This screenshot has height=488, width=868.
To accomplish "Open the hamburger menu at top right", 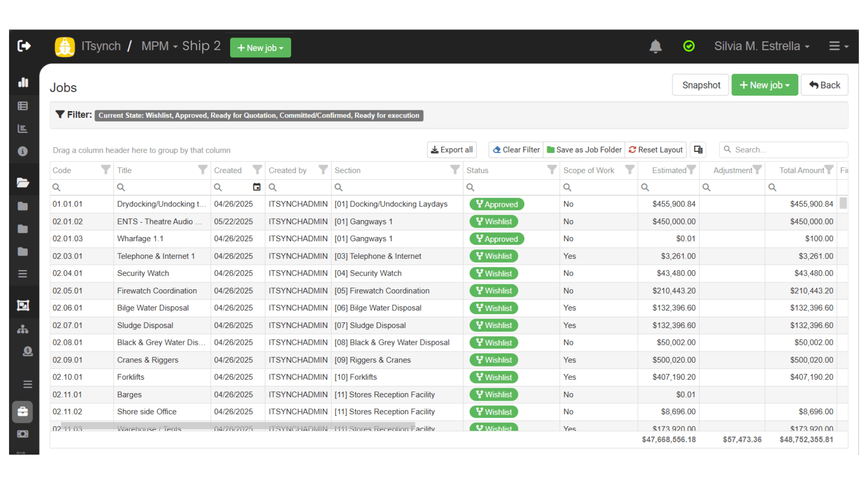I will [x=838, y=46].
